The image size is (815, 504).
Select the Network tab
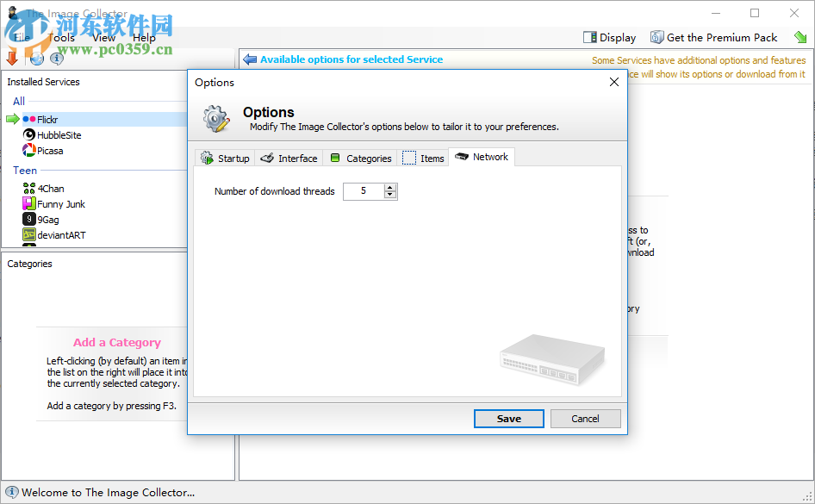coord(482,157)
